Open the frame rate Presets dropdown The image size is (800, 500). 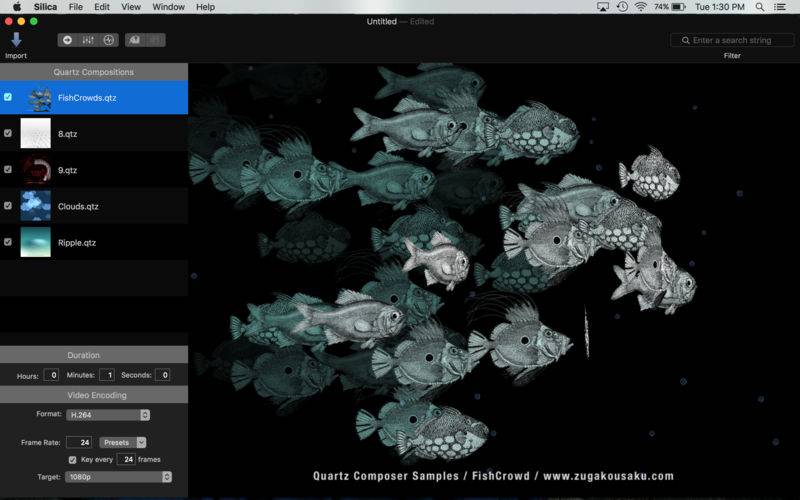[123, 442]
